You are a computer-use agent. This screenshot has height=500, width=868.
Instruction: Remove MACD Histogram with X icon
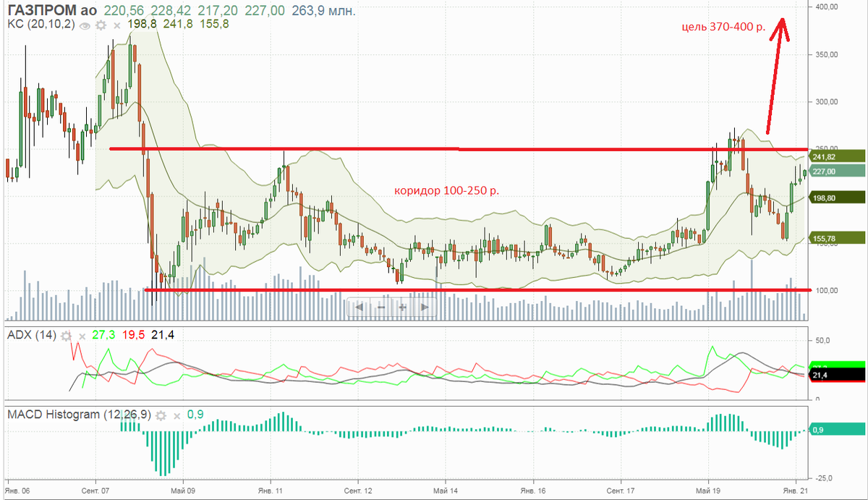click(177, 416)
